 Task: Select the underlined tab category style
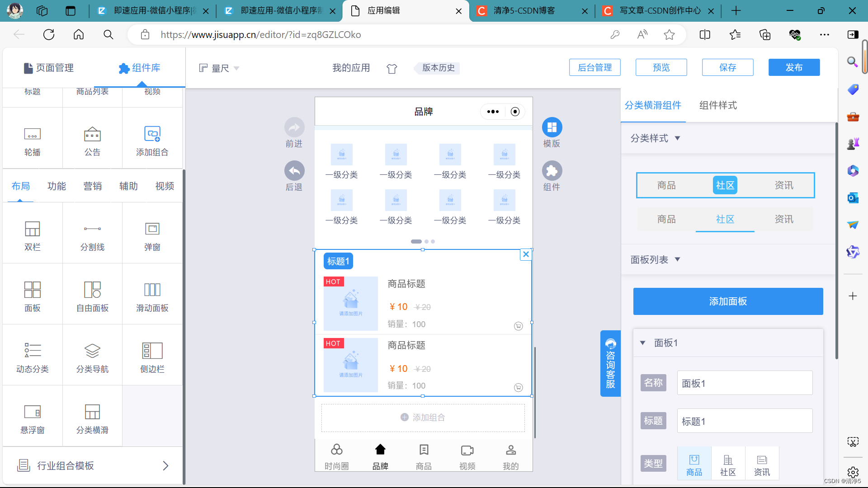(x=725, y=220)
